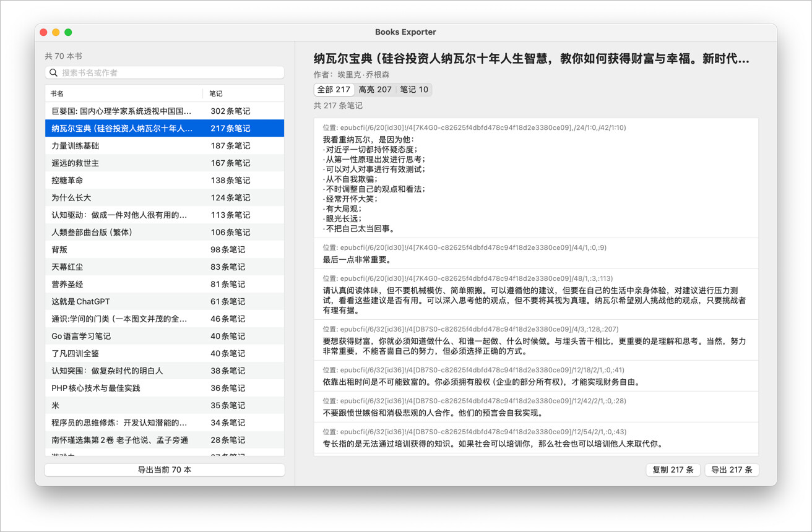Select the first book 巨婴国 row

click(x=165, y=111)
